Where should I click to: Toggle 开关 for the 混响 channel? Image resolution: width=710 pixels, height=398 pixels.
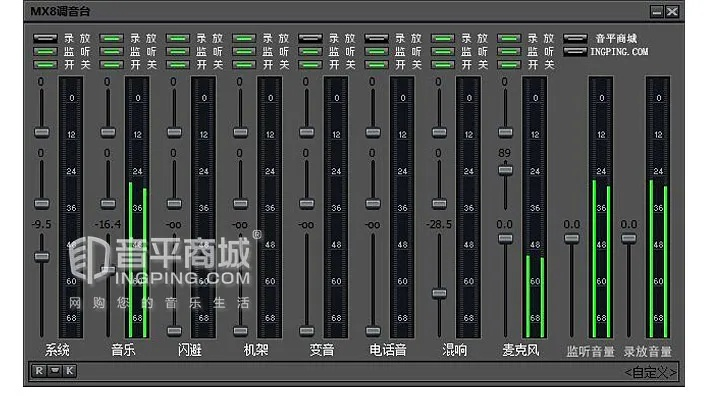(442, 65)
